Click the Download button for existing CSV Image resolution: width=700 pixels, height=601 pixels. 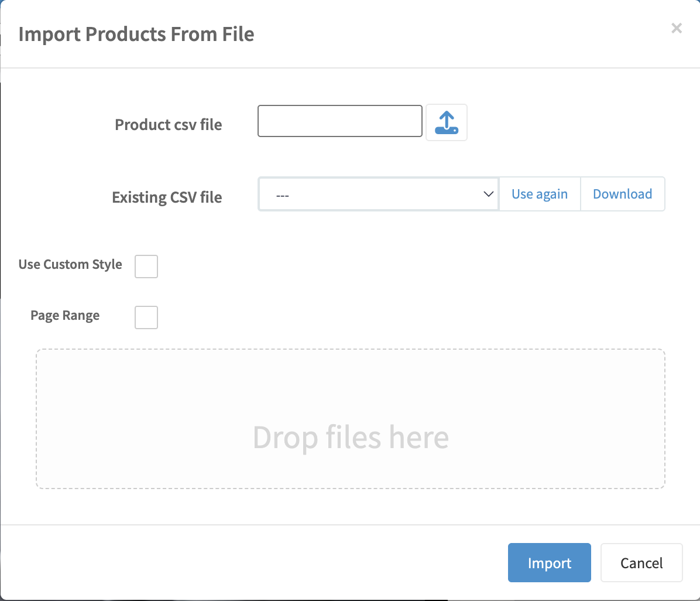tap(622, 194)
